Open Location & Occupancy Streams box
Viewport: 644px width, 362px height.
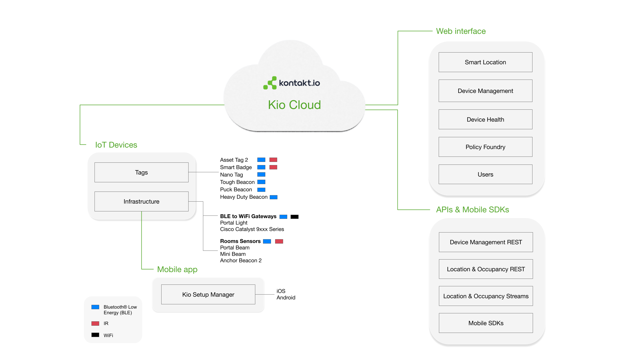pyautogui.click(x=486, y=296)
